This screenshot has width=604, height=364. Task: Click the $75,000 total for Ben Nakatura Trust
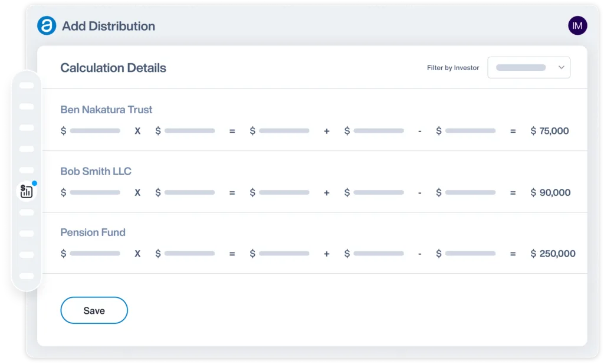(550, 131)
